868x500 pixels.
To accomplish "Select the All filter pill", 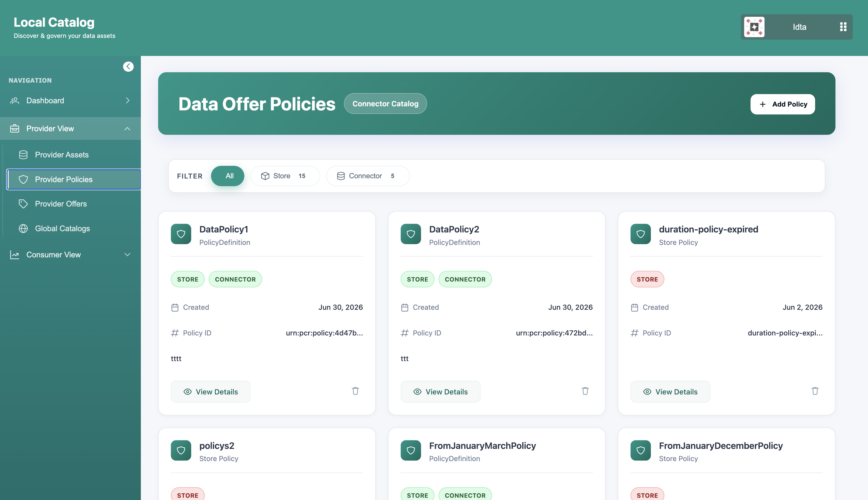I will pos(228,176).
